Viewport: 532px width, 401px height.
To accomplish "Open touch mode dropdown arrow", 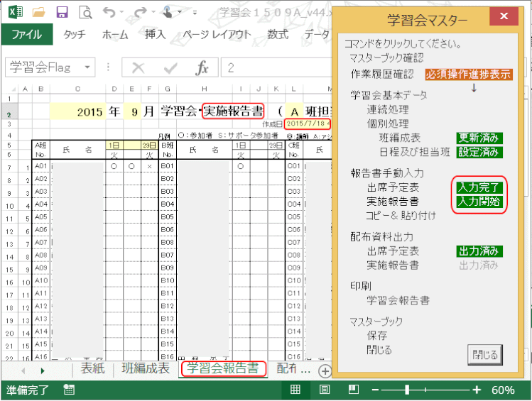I will pos(180,12).
